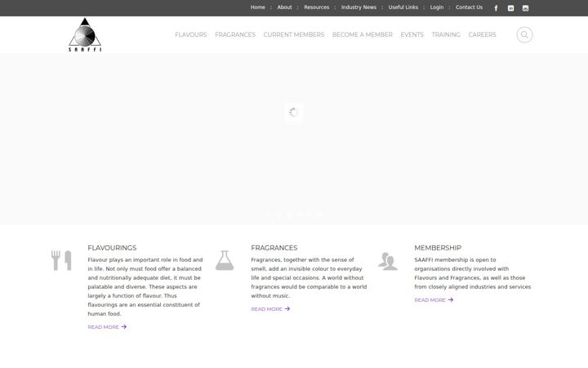588x368 pixels.
Task: Open the LinkedIn social icon
Action: click(510, 8)
